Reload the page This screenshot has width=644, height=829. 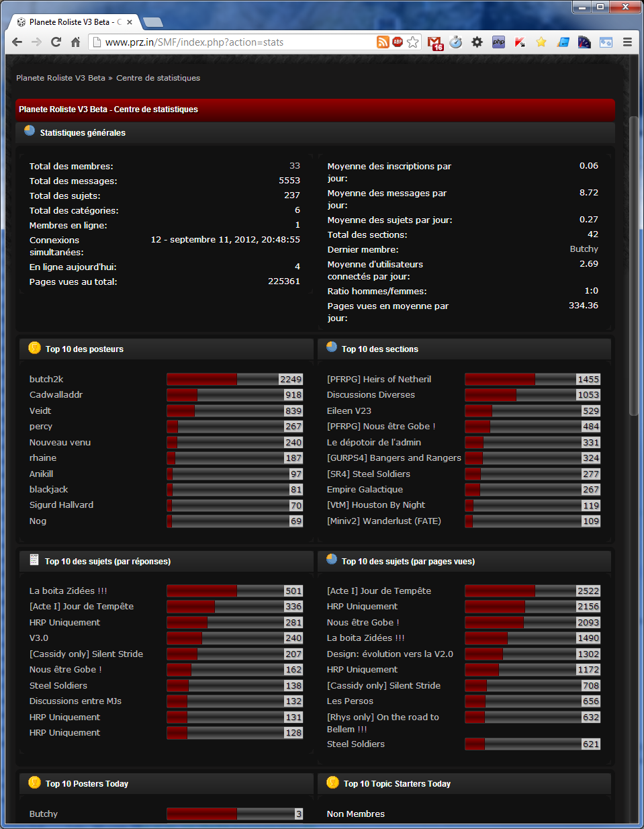point(56,42)
